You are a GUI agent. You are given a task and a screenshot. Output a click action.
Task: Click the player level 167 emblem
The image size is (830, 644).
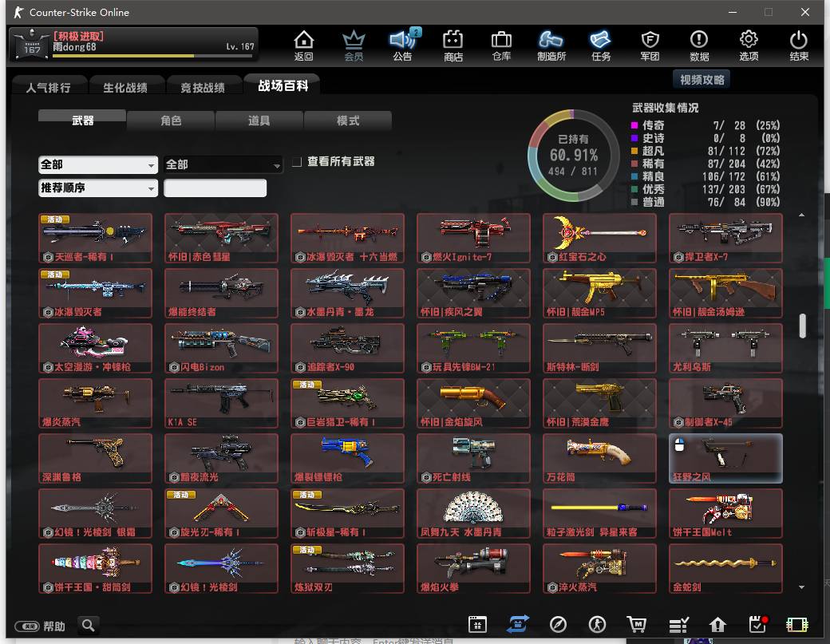pos(32,45)
